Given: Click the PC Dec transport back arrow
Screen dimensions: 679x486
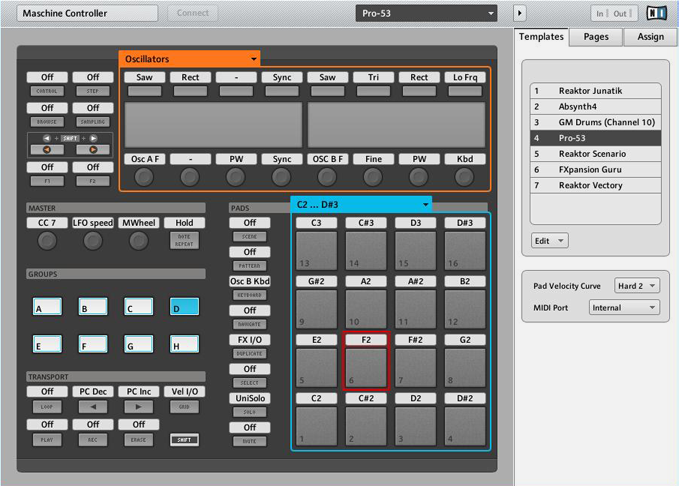Looking at the screenshot, I should 93,408.
